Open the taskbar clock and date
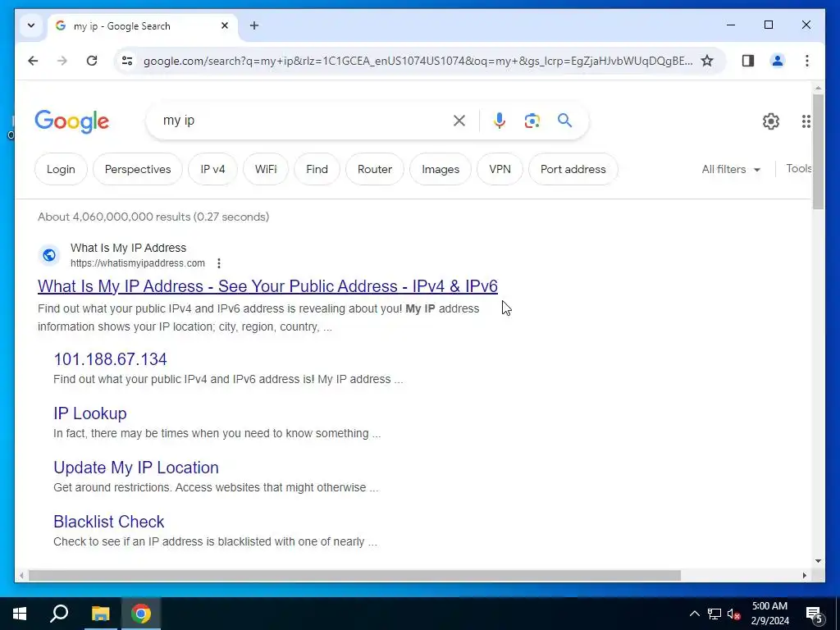The height and width of the screenshot is (630, 840). point(769,614)
